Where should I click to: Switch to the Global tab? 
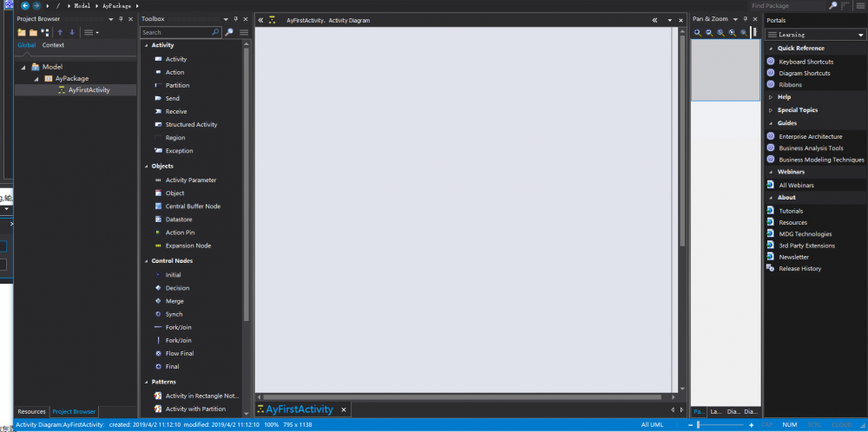[27, 45]
